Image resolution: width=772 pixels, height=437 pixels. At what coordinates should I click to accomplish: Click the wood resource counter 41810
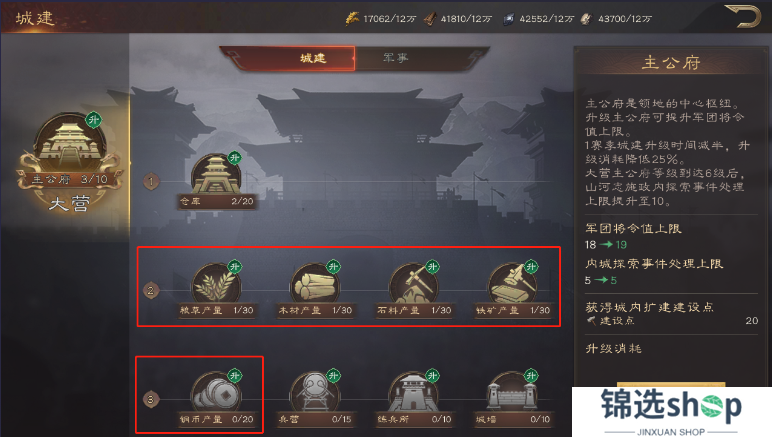point(458,19)
